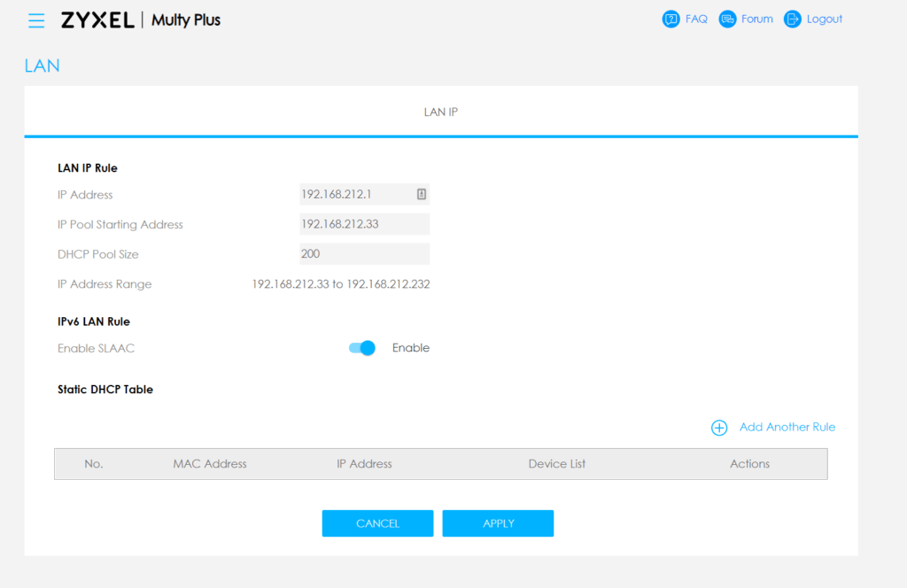This screenshot has width=907, height=588.
Task: Open the Forum text link
Action: 756,19
